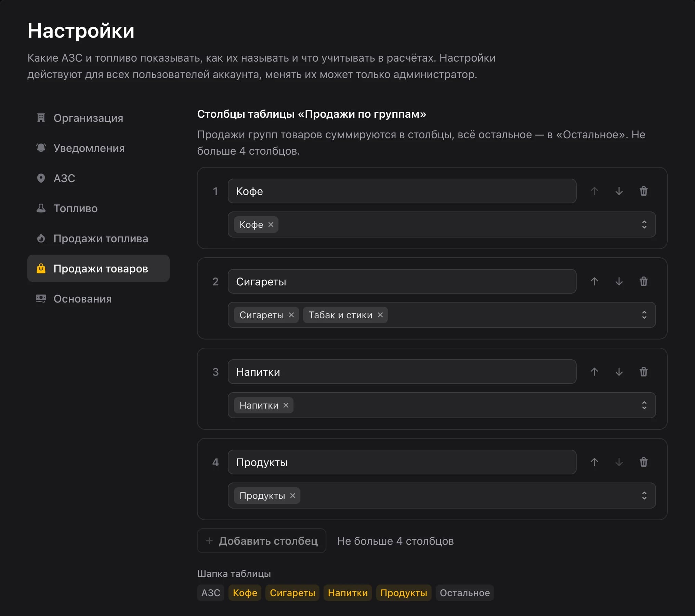The height and width of the screenshot is (616, 695).
Task: Click the yellow Продукты header chip
Action: pyautogui.click(x=404, y=593)
